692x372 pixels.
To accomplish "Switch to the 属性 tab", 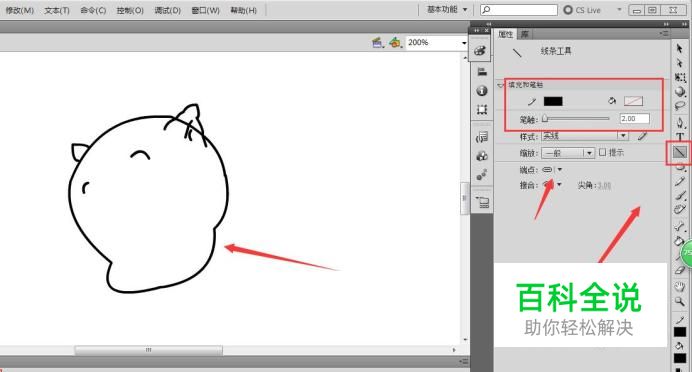I will (x=506, y=34).
